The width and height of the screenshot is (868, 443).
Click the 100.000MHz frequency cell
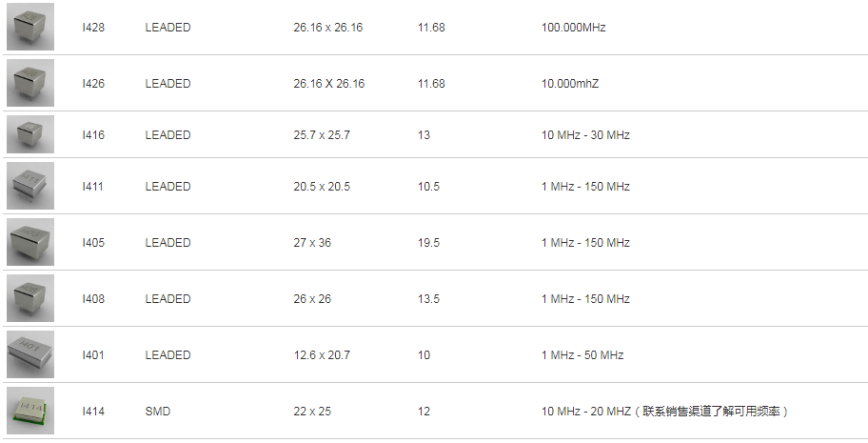tap(573, 28)
